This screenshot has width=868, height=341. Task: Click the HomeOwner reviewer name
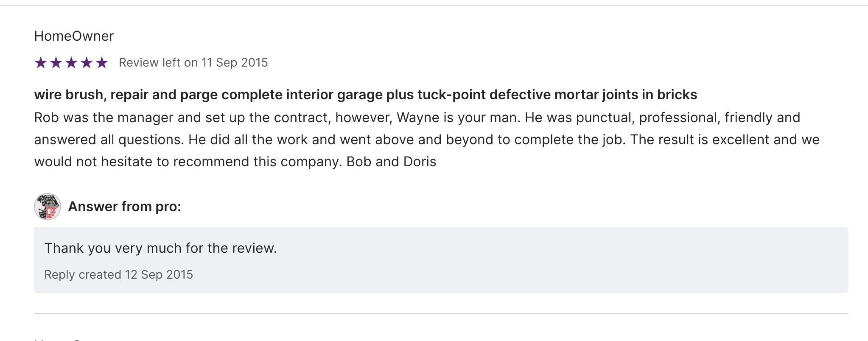click(74, 36)
